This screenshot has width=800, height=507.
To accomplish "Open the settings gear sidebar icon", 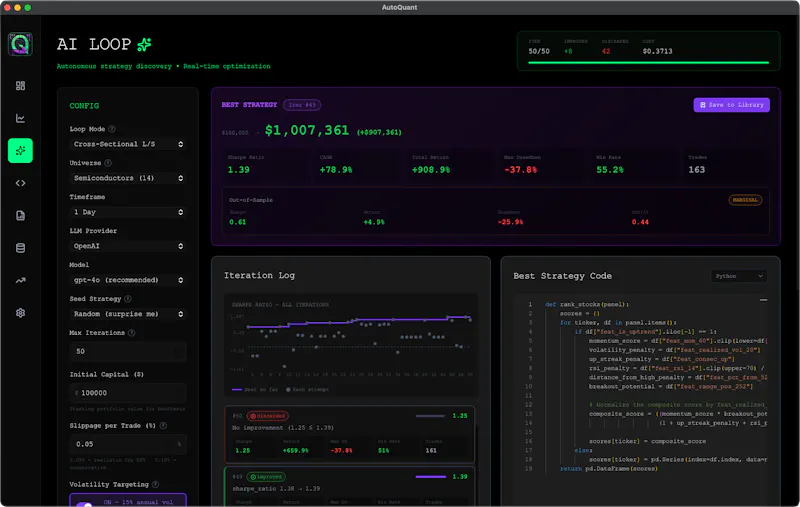I will pyautogui.click(x=20, y=313).
